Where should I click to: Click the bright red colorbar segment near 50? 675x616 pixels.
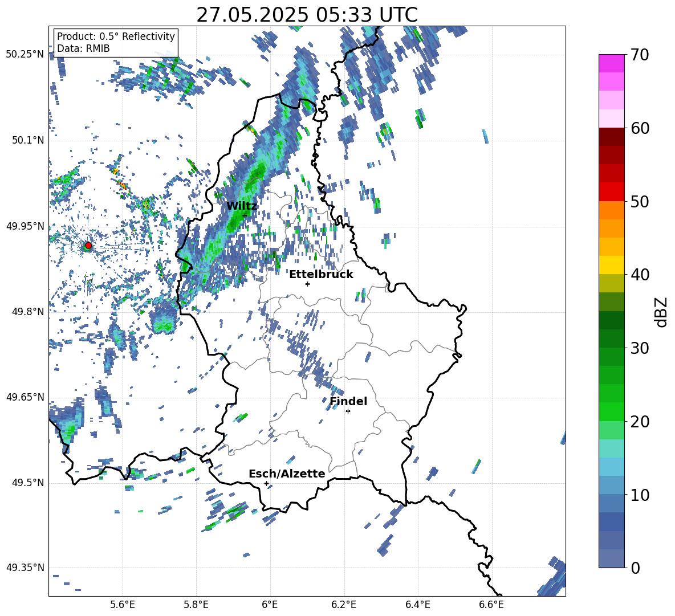611,192
